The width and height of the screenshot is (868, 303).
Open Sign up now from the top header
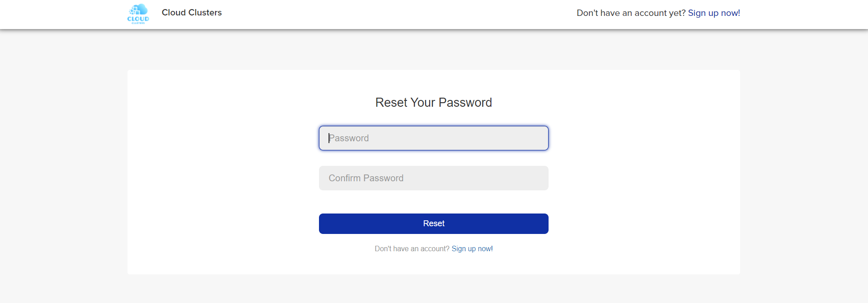coord(714,13)
